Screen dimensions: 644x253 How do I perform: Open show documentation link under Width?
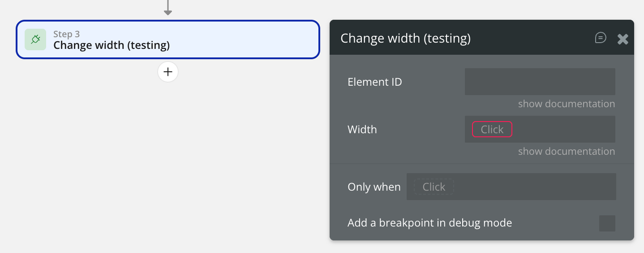[x=566, y=152]
